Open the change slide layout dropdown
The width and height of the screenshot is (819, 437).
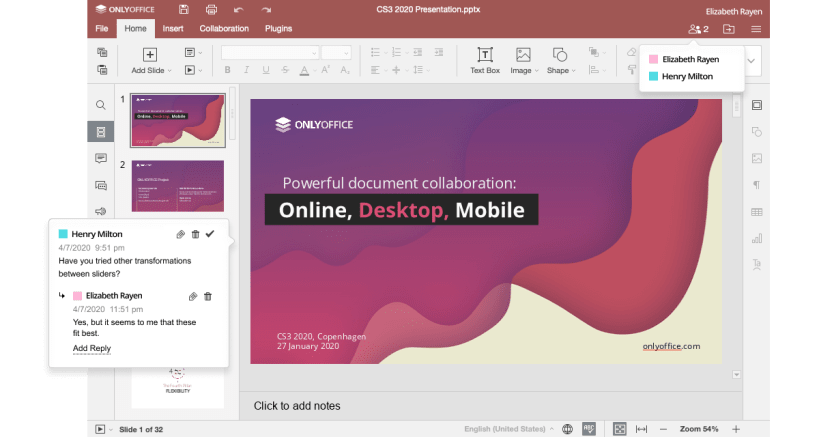pos(193,53)
